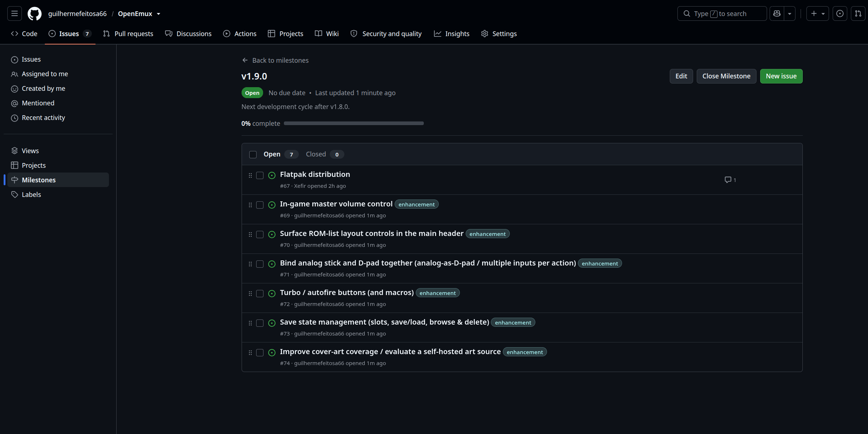Select checkbox for In-game master volume control

[260, 205]
